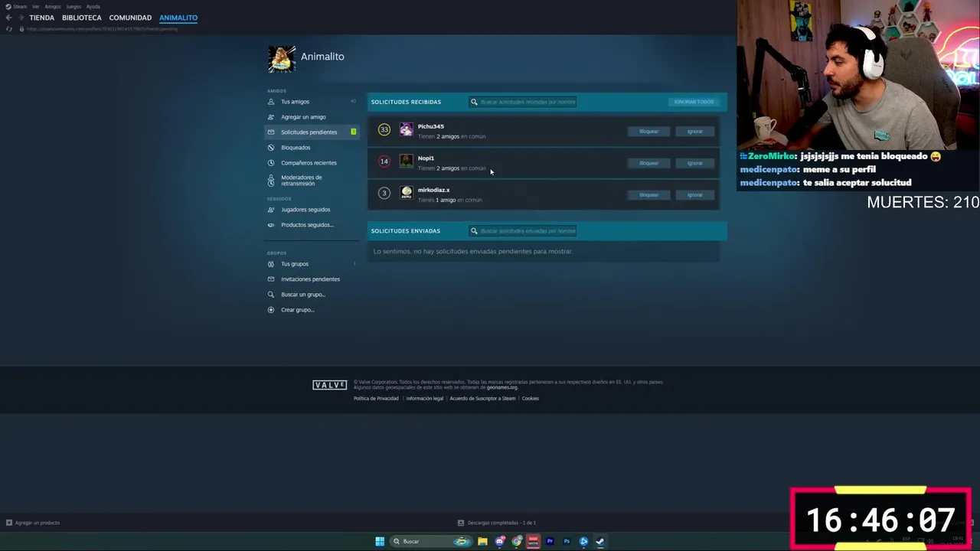The height and width of the screenshot is (551, 980).
Task: Click level 14 badge of Nopi1
Action: click(x=384, y=161)
